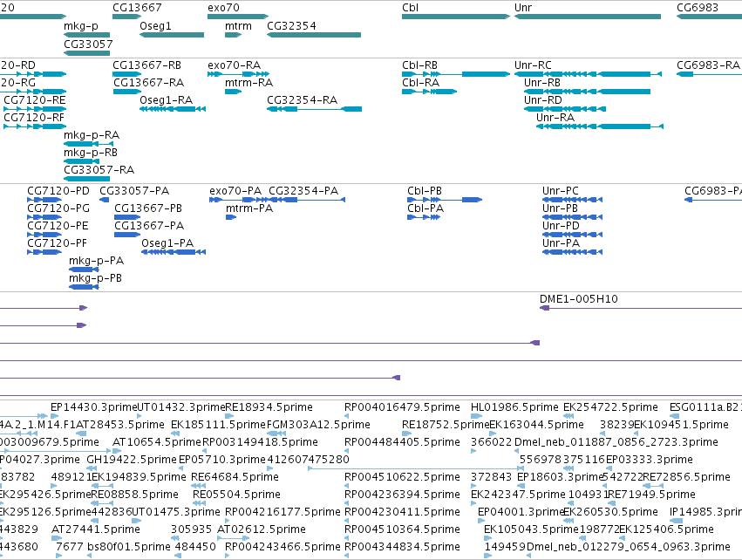This screenshot has height=560, width=742.
Task: Select the Unr-RC transcript glyph
Action: (x=589, y=74)
